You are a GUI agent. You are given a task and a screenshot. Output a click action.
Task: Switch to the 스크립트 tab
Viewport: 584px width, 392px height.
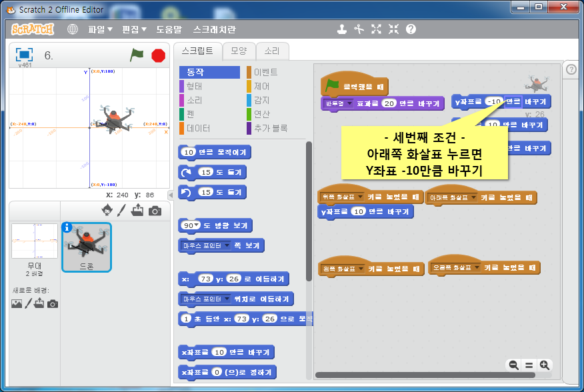point(197,51)
